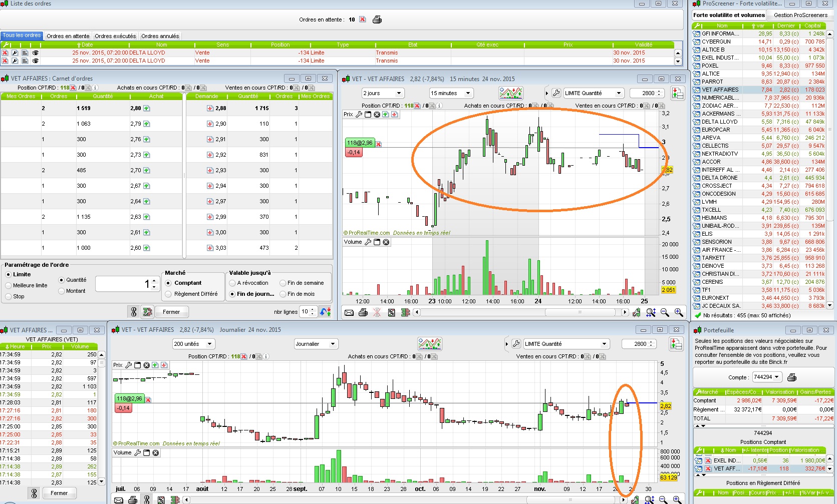Switch to the Tous les ordres tab
The width and height of the screenshot is (837, 504).
pos(22,36)
